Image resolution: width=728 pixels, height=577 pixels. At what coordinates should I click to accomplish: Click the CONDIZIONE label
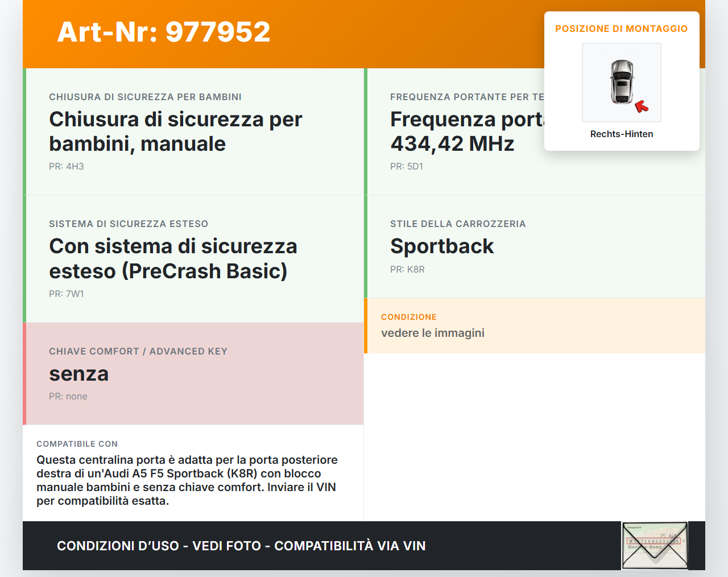(x=409, y=317)
